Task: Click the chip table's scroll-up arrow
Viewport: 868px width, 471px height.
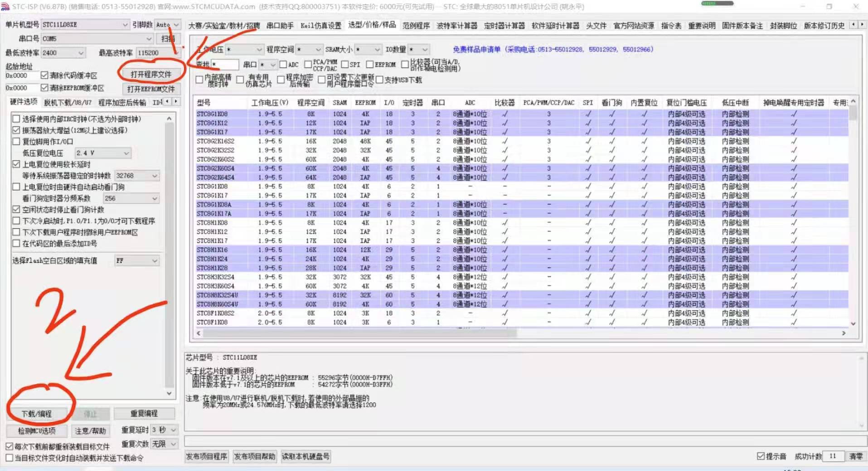Action: (853, 101)
